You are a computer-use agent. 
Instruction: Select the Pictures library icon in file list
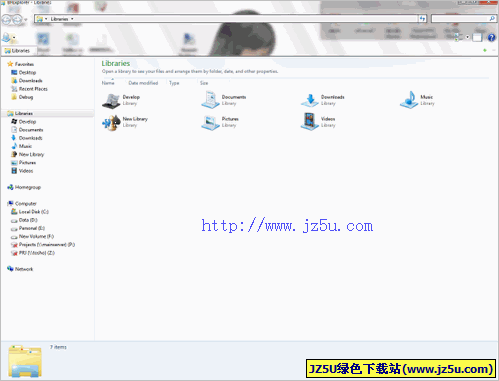[210, 122]
